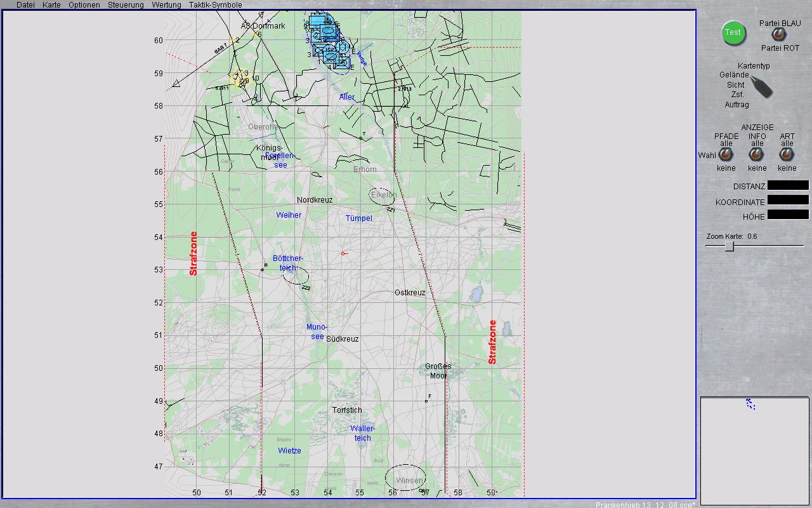Open the Taktik-Symbole menu

click(215, 5)
